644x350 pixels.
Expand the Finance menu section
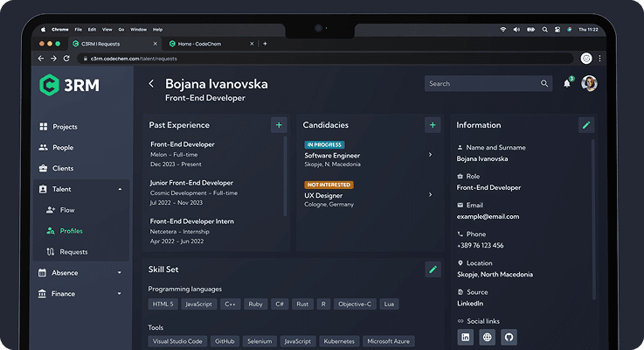(120, 294)
